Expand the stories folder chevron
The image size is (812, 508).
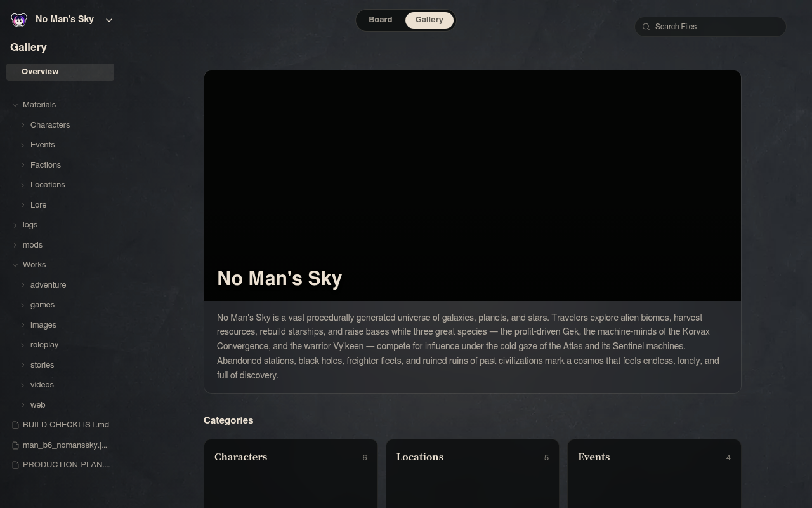[23, 365]
